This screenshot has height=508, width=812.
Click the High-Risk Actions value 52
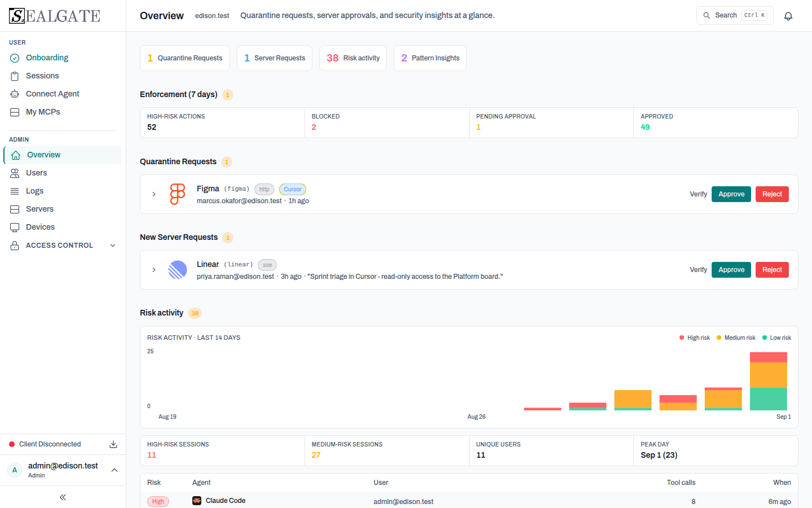point(152,127)
